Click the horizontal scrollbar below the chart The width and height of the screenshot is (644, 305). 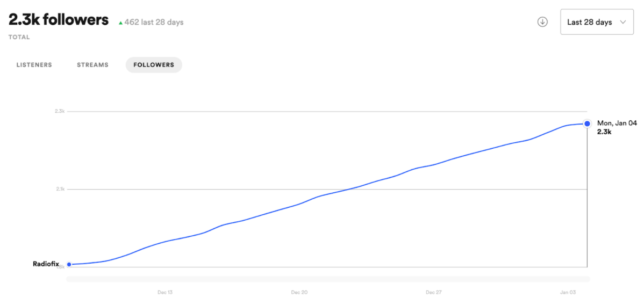(328, 279)
